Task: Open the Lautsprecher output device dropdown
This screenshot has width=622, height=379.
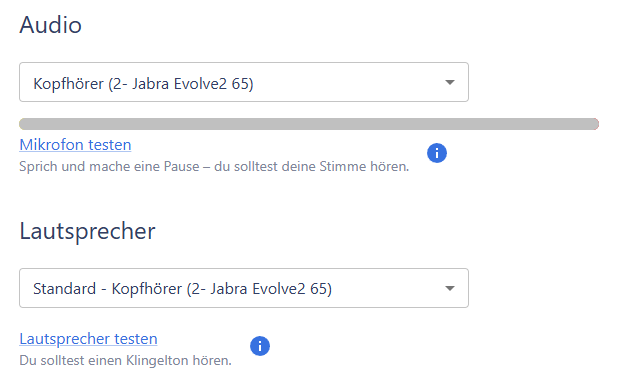Action: pyautogui.click(x=244, y=288)
